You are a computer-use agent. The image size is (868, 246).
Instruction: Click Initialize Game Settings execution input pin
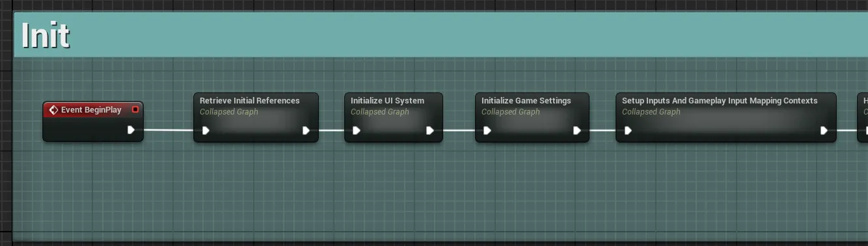[x=487, y=130]
